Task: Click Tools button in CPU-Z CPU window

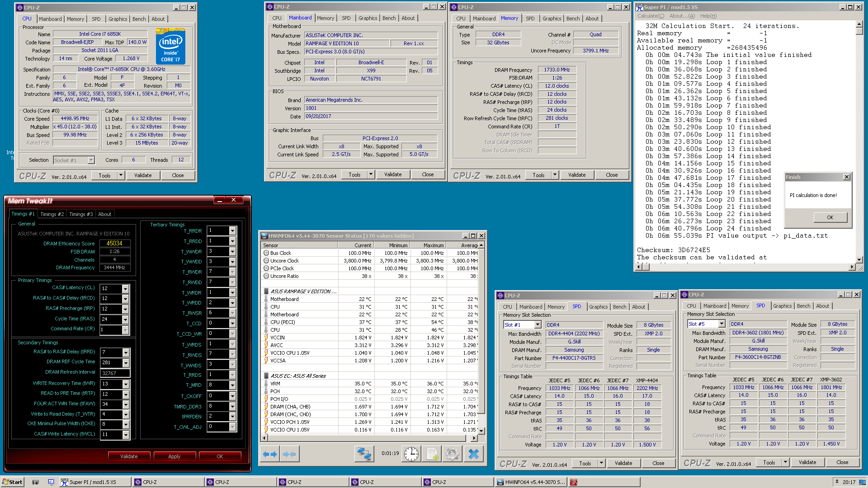Action: [104, 175]
